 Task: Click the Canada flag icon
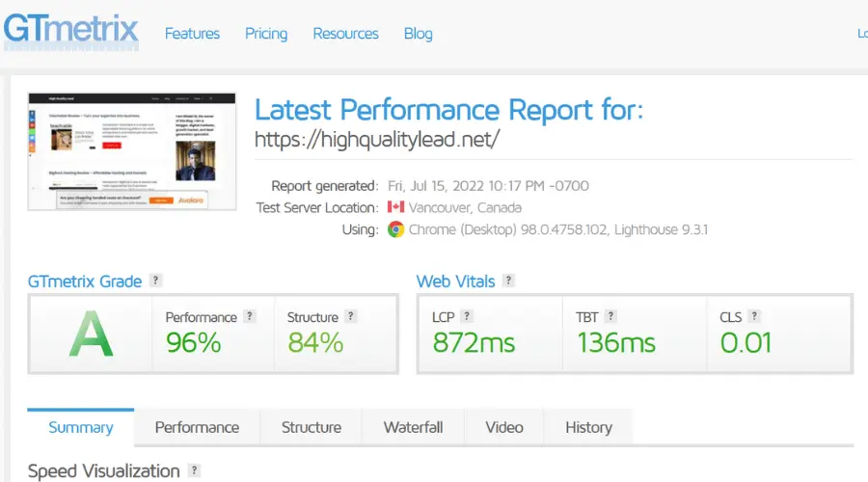(395, 207)
